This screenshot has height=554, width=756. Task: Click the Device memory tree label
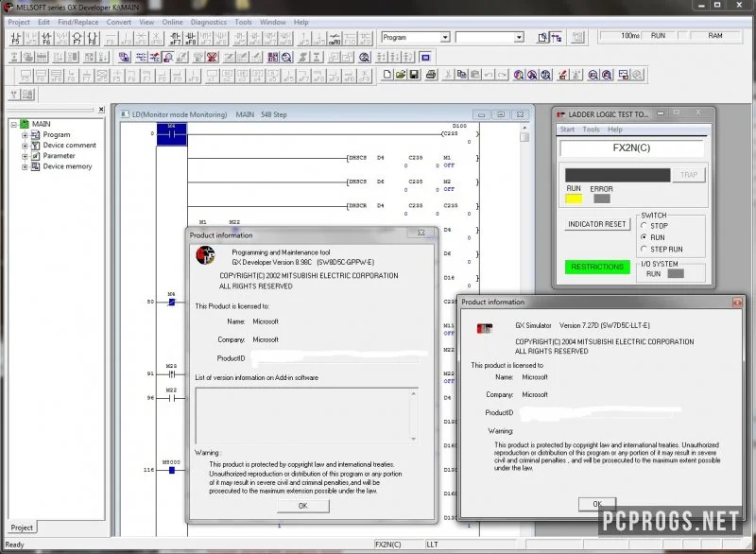pyautogui.click(x=67, y=166)
